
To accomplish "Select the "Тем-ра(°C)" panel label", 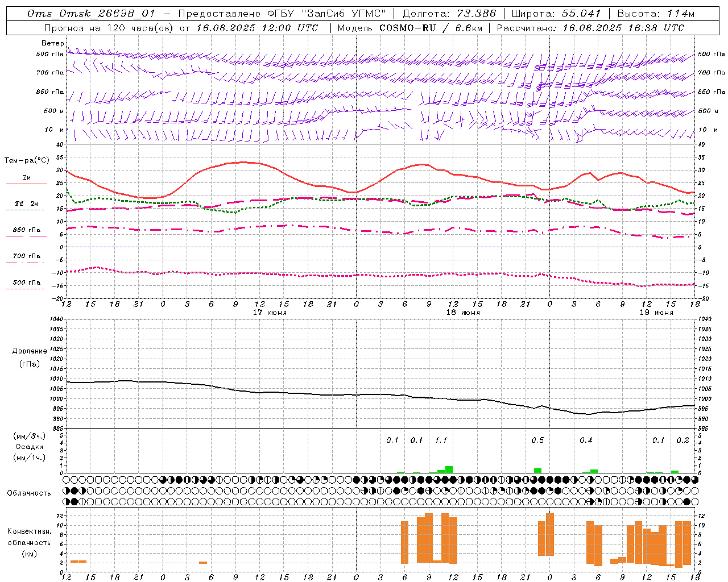I will (x=26, y=161).
